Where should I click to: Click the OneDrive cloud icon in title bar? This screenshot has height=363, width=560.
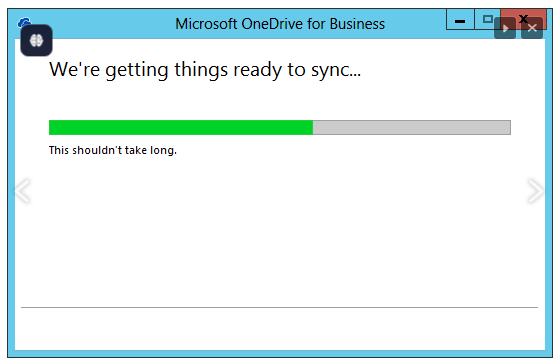[24, 22]
